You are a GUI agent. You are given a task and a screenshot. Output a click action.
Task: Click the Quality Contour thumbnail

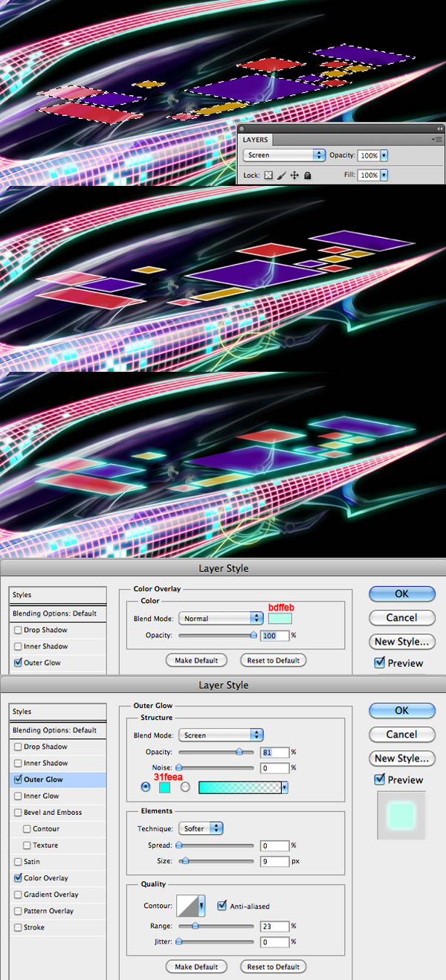pyautogui.click(x=187, y=906)
